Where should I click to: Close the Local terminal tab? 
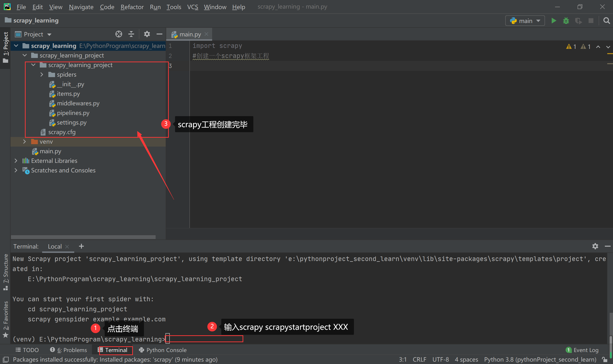pyautogui.click(x=67, y=246)
